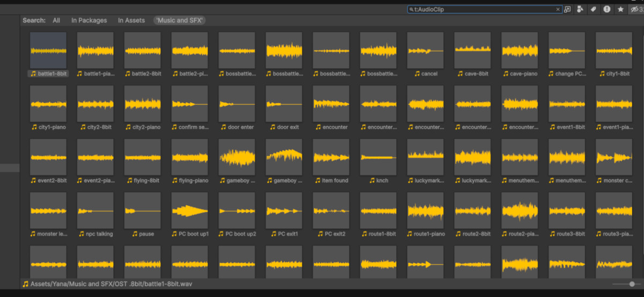Select the cancel sound clip

coord(425,55)
